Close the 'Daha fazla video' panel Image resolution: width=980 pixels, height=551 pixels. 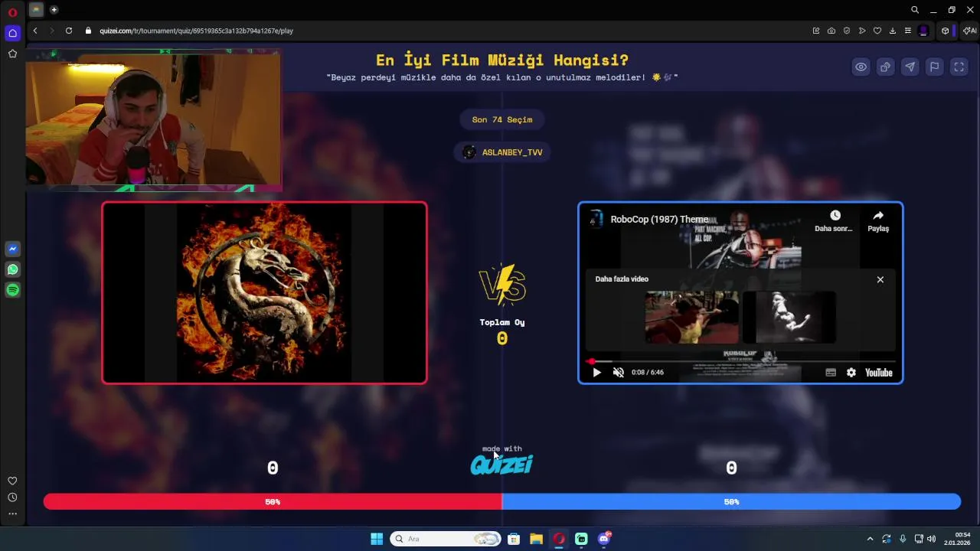880,279
